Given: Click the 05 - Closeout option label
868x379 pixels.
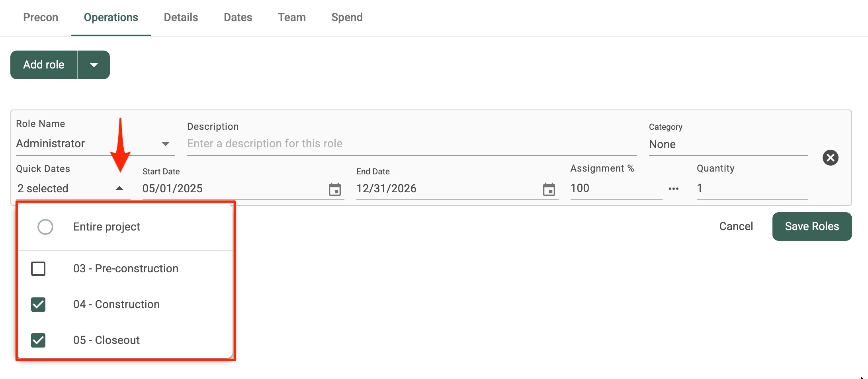Looking at the screenshot, I should coord(106,340).
